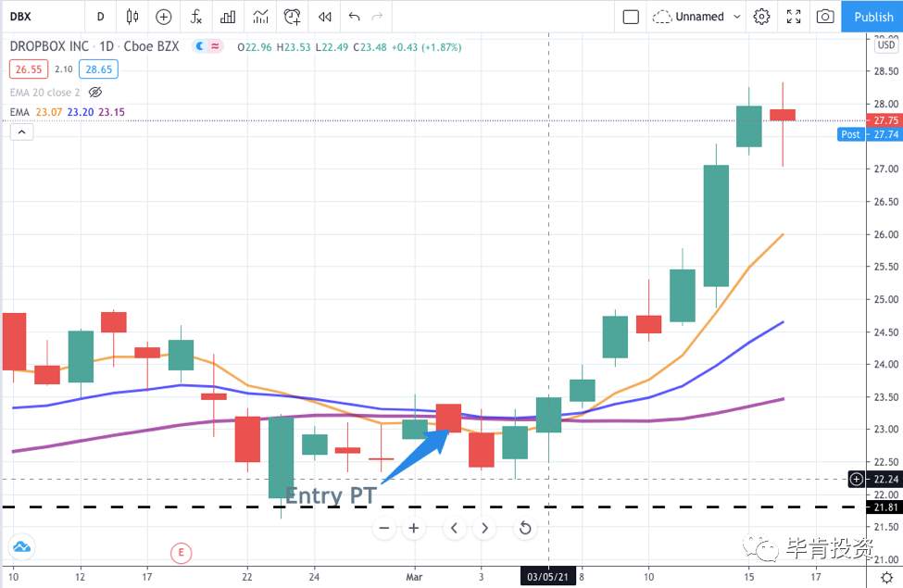
Task: Click the blue cloud icon near the chart bottom
Action: click(x=22, y=546)
